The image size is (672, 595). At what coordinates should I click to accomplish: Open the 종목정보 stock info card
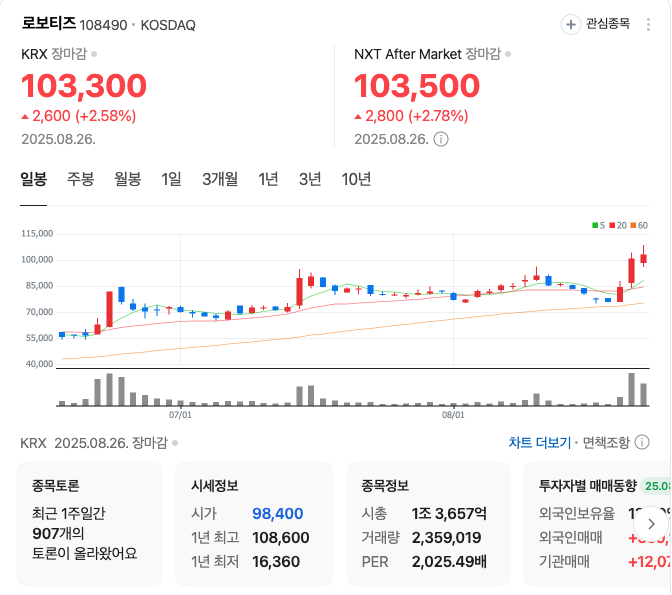pos(428,524)
